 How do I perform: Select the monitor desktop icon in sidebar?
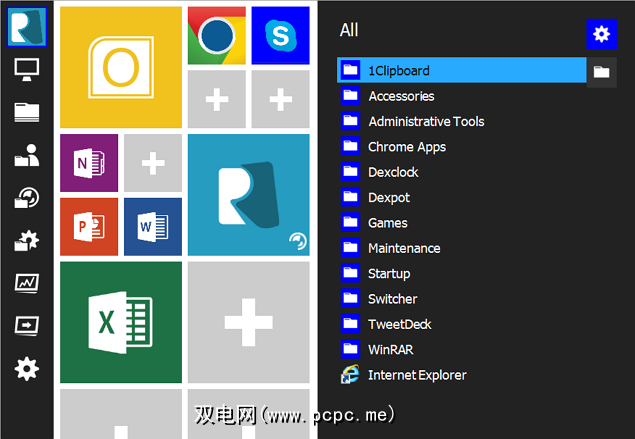pyautogui.click(x=27, y=70)
